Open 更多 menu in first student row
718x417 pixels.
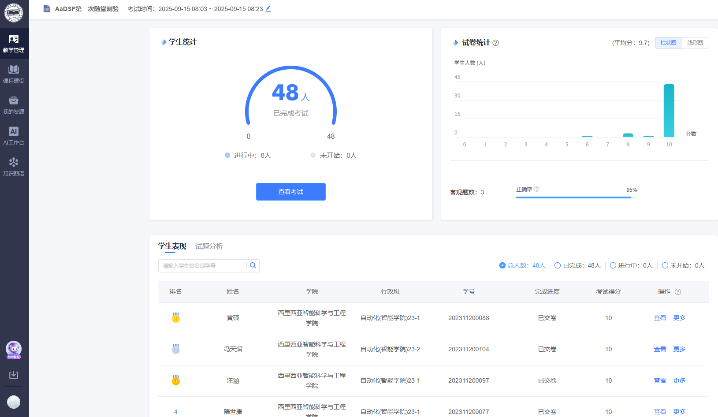[x=679, y=317]
